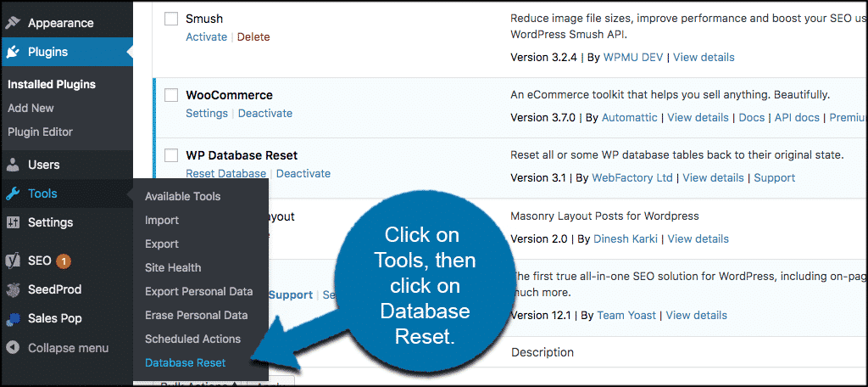Deactivate the WooCommerce plugin
This screenshot has height=387, width=868.
coord(265,113)
